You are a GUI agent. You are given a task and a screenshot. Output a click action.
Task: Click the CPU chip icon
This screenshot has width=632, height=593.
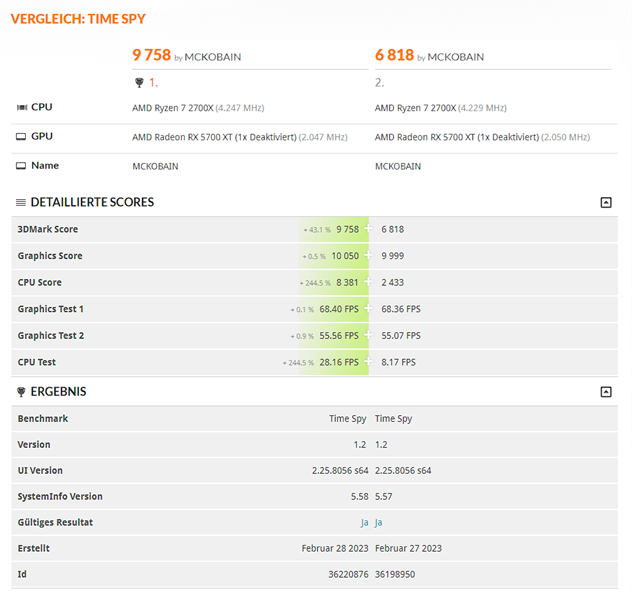point(21,107)
